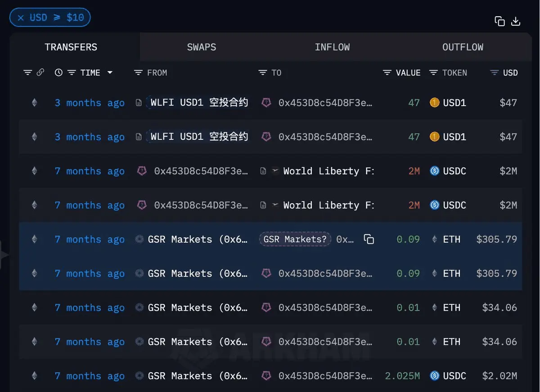Click address avatar in second $2M row
This screenshot has width=540, height=392.
click(142, 205)
